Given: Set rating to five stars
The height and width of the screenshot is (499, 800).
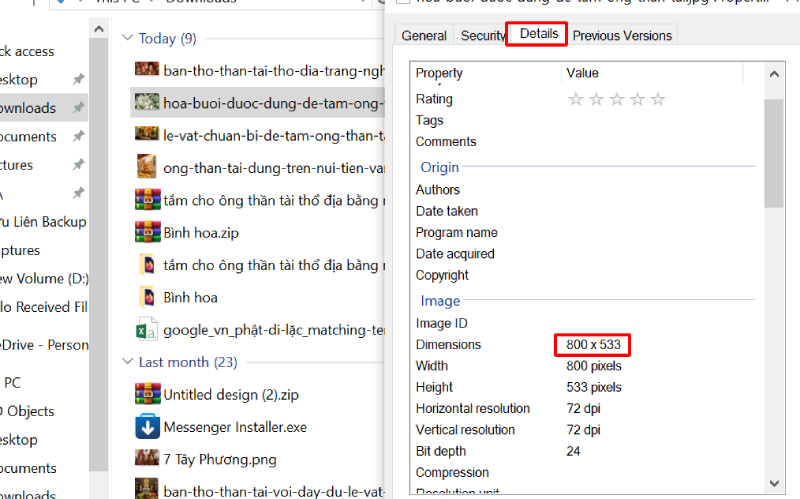Looking at the screenshot, I should (658, 99).
